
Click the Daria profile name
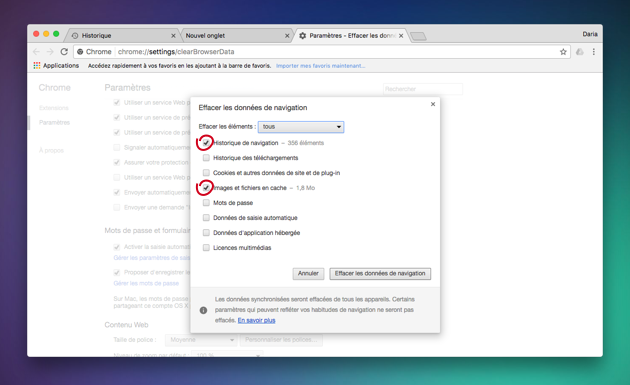point(590,34)
